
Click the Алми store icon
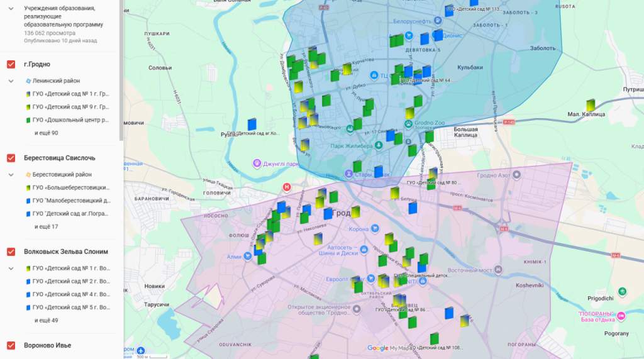click(x=248, y=257)
